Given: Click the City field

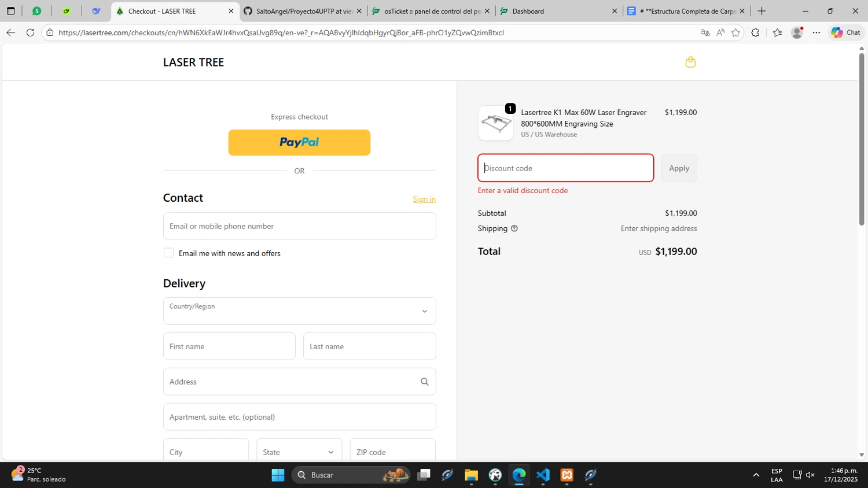Looking at the screenshot, I should click(x=206, y=452).
